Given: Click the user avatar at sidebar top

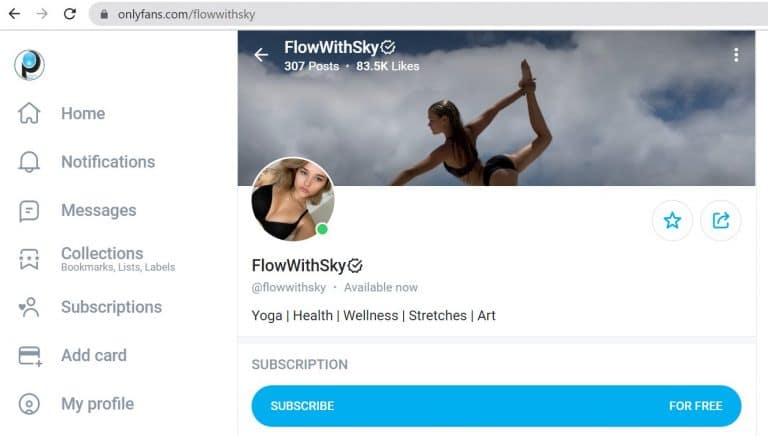Looking at the screenshot, I should (x=29, y=65).
